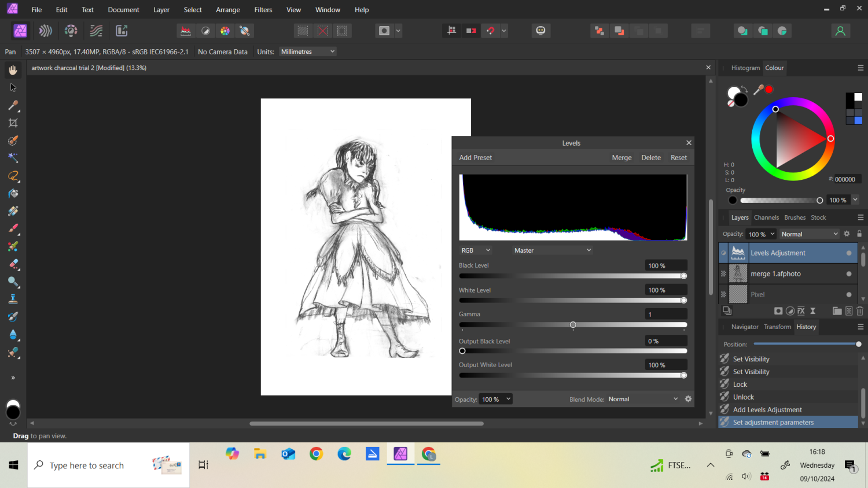Screen dimensions: 868x488
Task: Hide the Pixel layer
Action: [850, 294]
